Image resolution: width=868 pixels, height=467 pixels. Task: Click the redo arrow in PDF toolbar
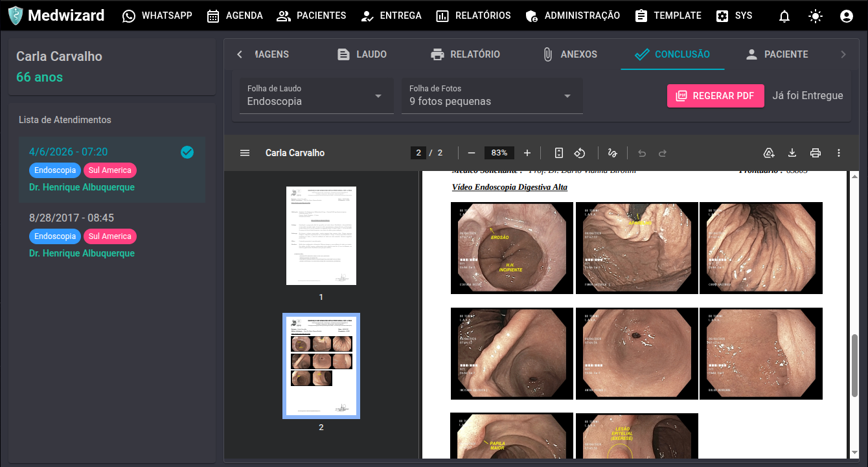663,153
